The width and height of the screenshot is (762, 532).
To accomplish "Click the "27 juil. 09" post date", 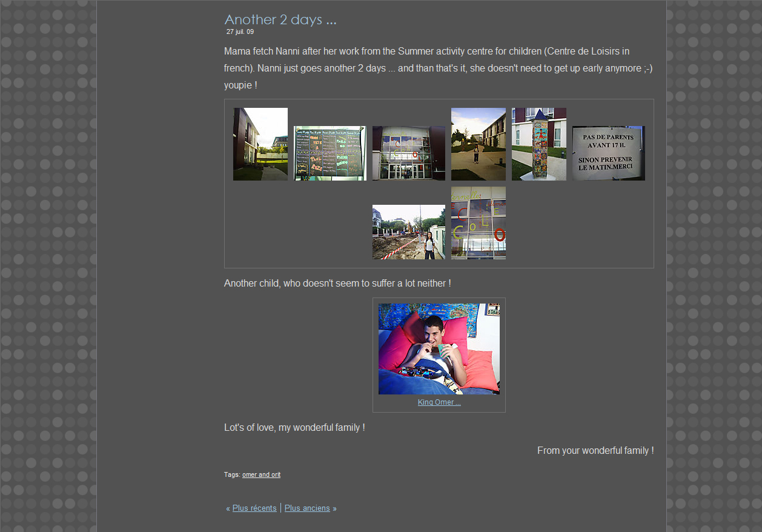I will [240, 32].
